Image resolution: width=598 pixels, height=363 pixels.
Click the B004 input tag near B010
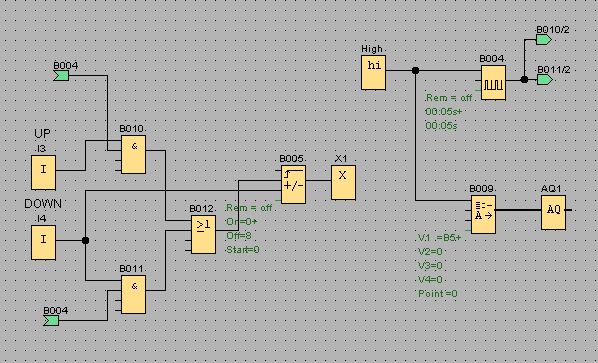pos(61,75)
